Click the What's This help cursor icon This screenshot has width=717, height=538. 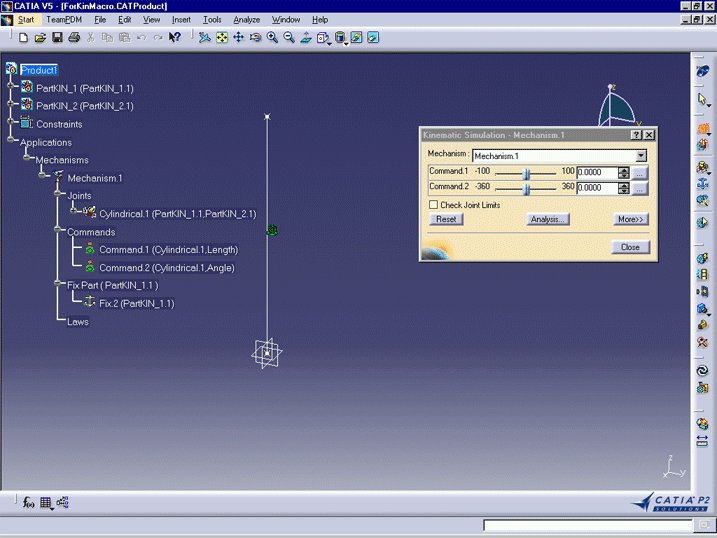coord(175,38)
